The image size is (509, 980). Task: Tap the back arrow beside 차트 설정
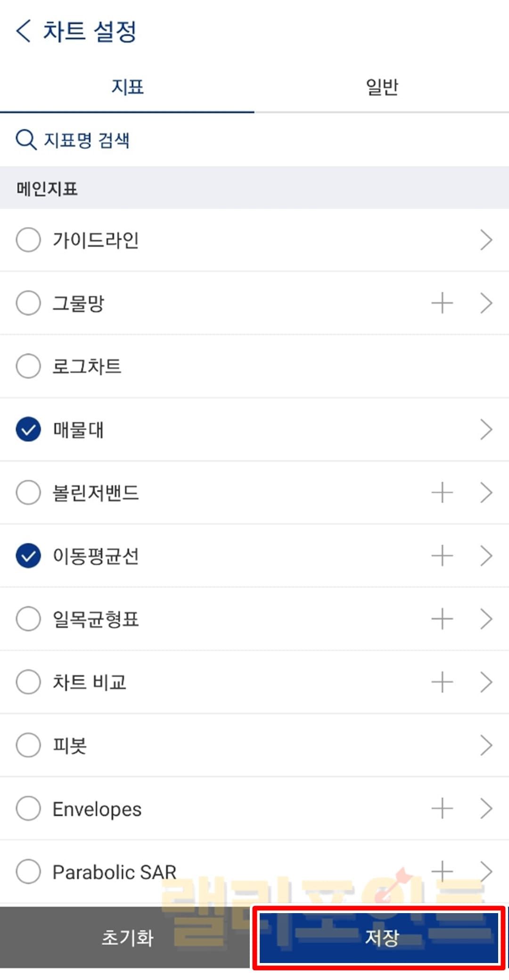pyautogui.click(x=24, y=32)
